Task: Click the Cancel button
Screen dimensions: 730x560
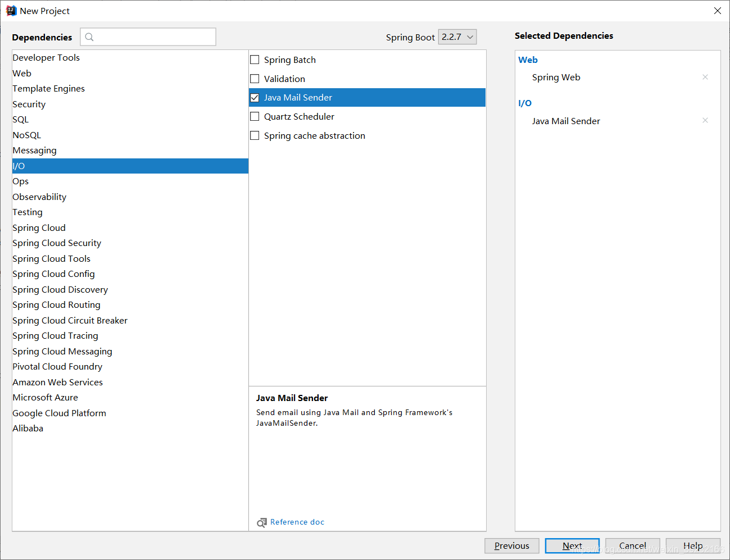Action: (633, 546)
